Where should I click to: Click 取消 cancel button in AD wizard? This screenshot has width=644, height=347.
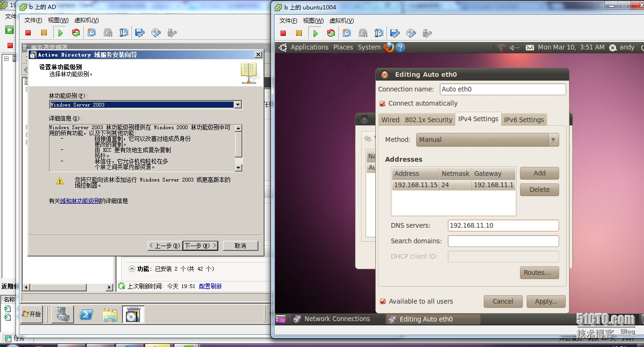tap(240, 246)
